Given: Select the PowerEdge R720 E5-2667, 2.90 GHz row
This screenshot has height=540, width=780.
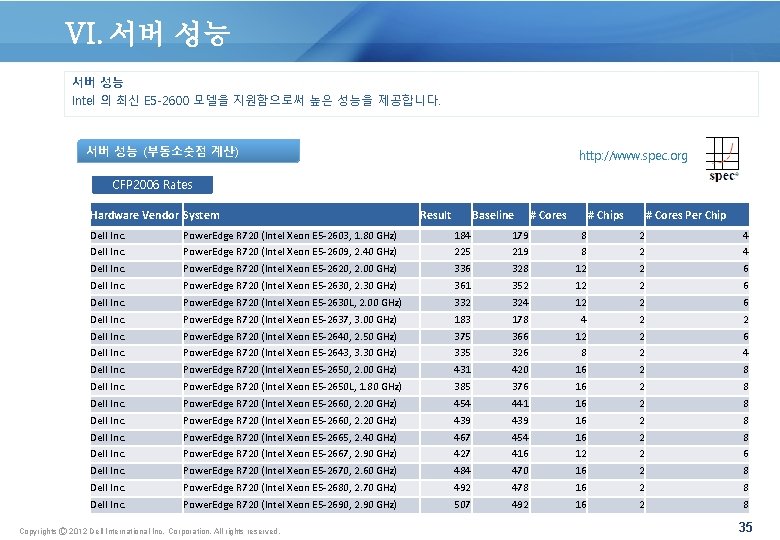Looking at the screenshot, I should 419,453.
